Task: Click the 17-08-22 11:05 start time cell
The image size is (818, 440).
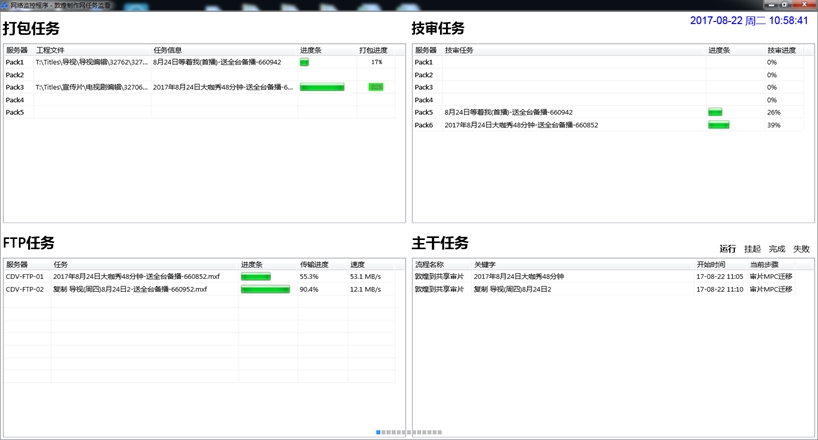Action: (x=719, y=277)
